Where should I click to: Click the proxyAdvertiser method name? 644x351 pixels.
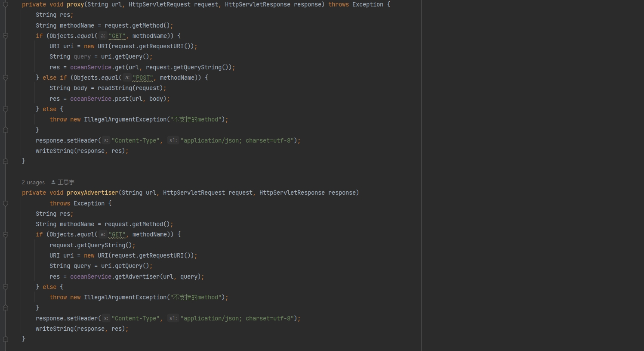point(92,193)
